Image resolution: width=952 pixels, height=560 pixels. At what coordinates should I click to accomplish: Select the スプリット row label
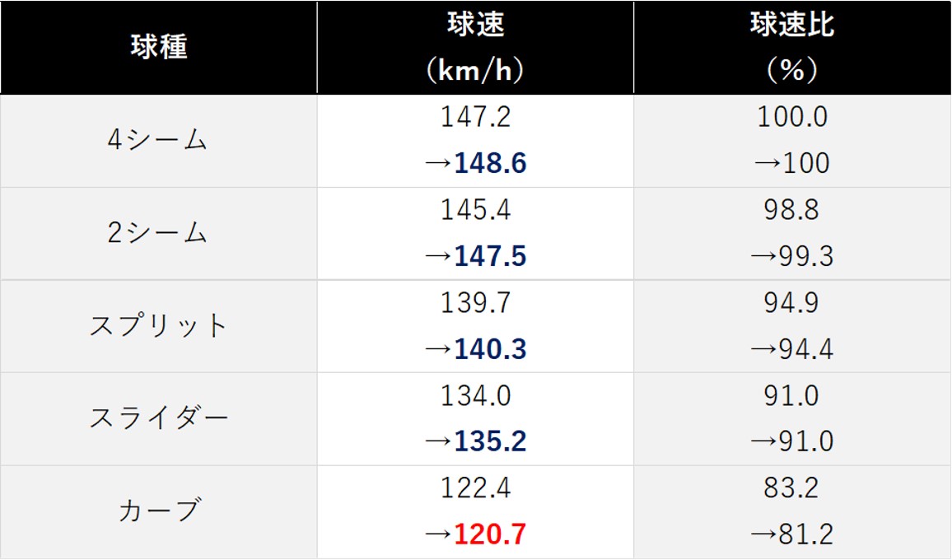pos(158,325)
